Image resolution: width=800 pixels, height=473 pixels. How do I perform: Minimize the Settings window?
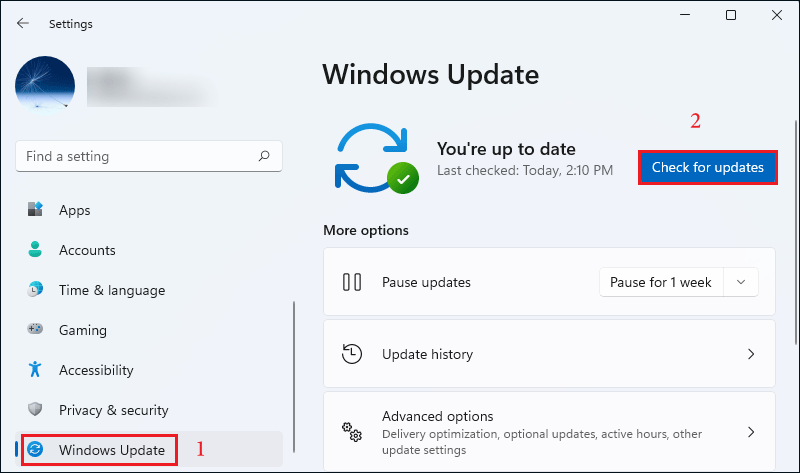point(685,15)
